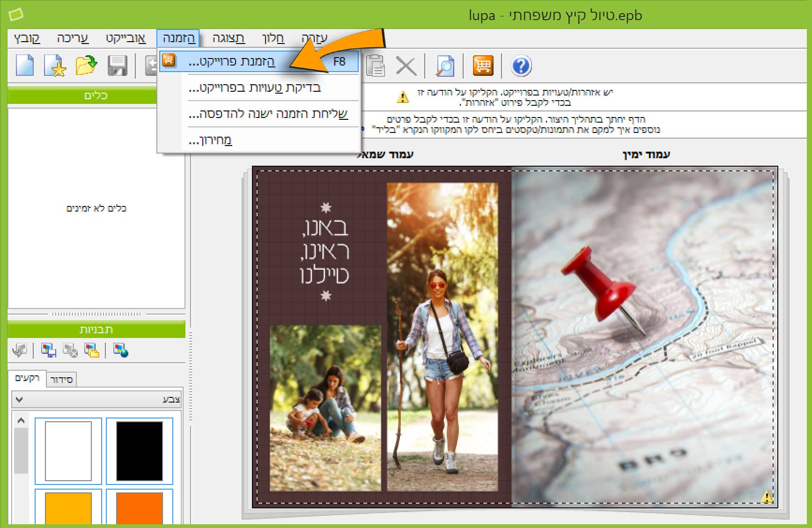The height and width of the screenshot is (528, 812).
Task: Click the new project with star icon
Action: (55, 66)
